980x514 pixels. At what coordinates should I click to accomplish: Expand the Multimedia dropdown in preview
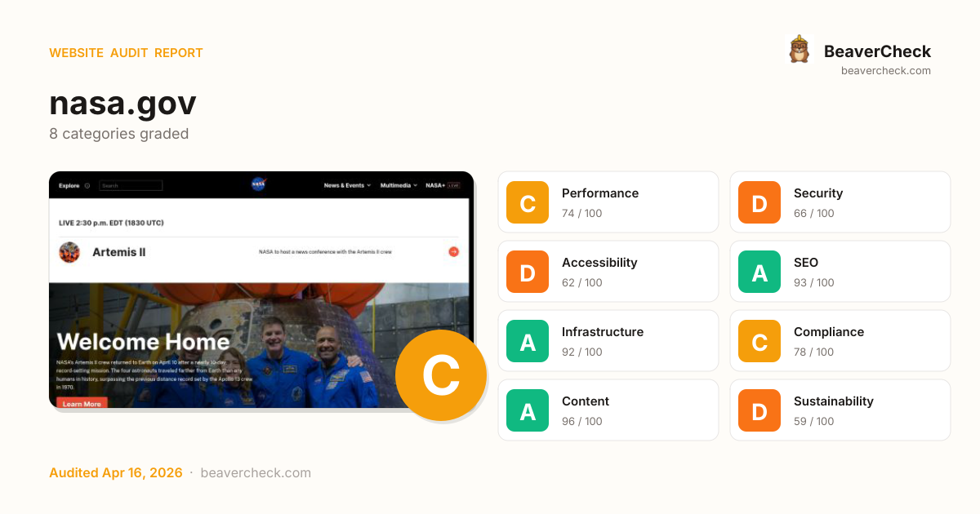pyautogui.click(x=399, y=185)
